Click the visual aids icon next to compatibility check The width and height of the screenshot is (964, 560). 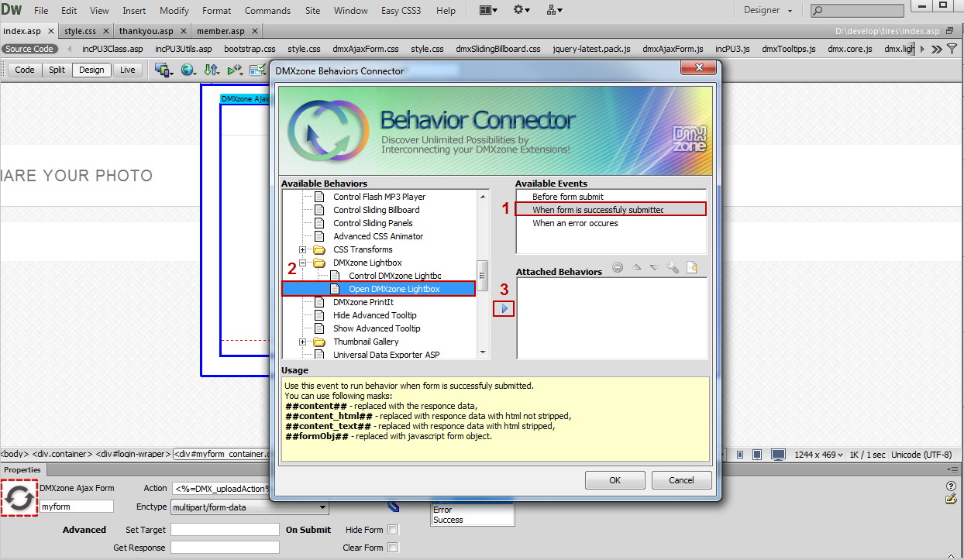257,70
